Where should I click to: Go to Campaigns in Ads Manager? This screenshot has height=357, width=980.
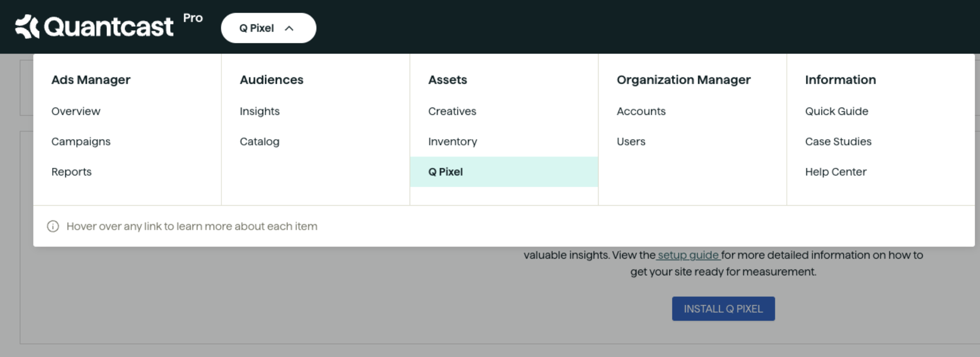pyautogui.click(x=81, y=142)
